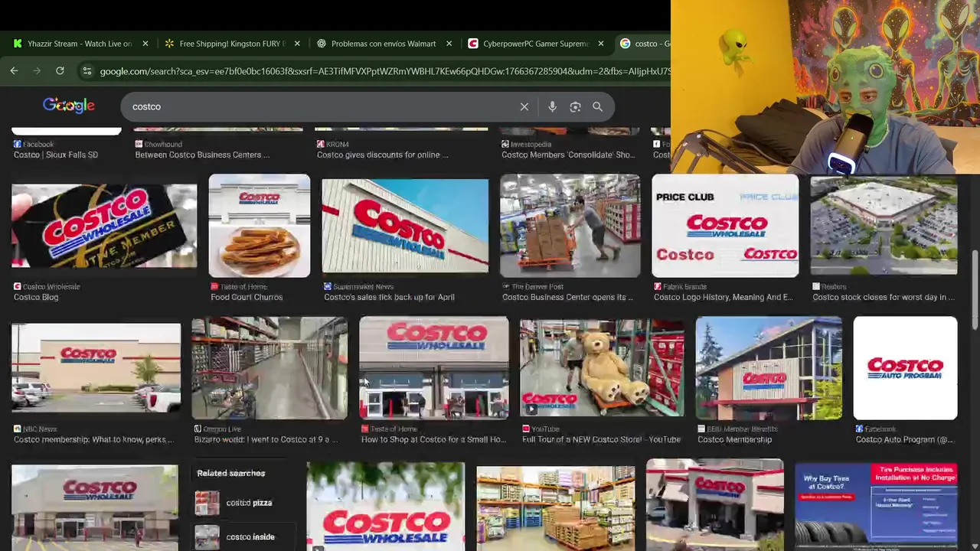Click Costco Business Center opens link
Screen dimensions: 980x551
[567, 297]
